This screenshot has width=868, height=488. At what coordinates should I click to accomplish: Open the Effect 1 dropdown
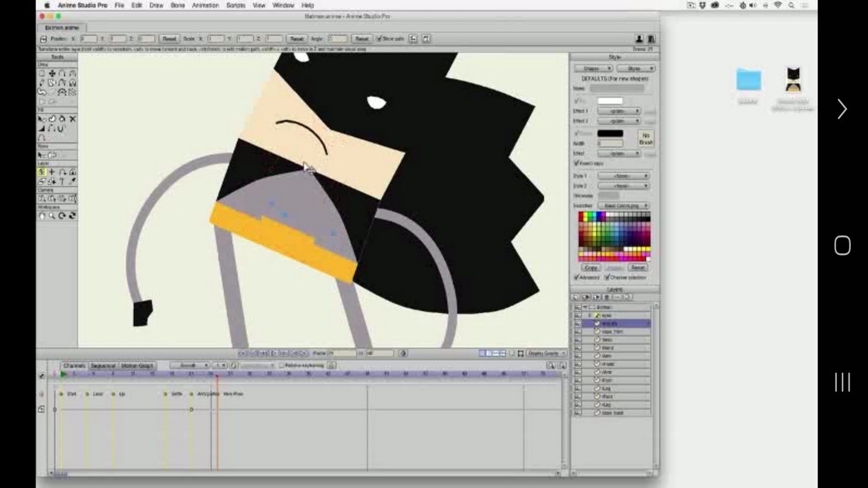tap(619, 112)
